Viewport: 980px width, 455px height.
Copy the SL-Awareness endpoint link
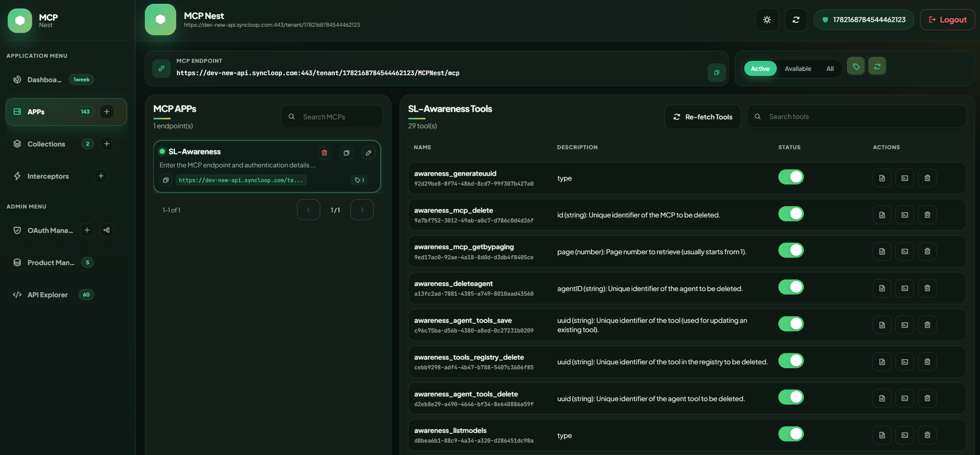166,180
